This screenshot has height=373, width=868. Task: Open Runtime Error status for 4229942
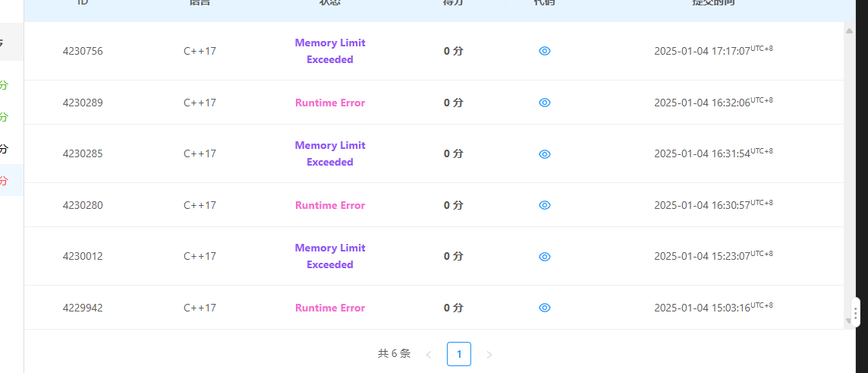point(330,308)
